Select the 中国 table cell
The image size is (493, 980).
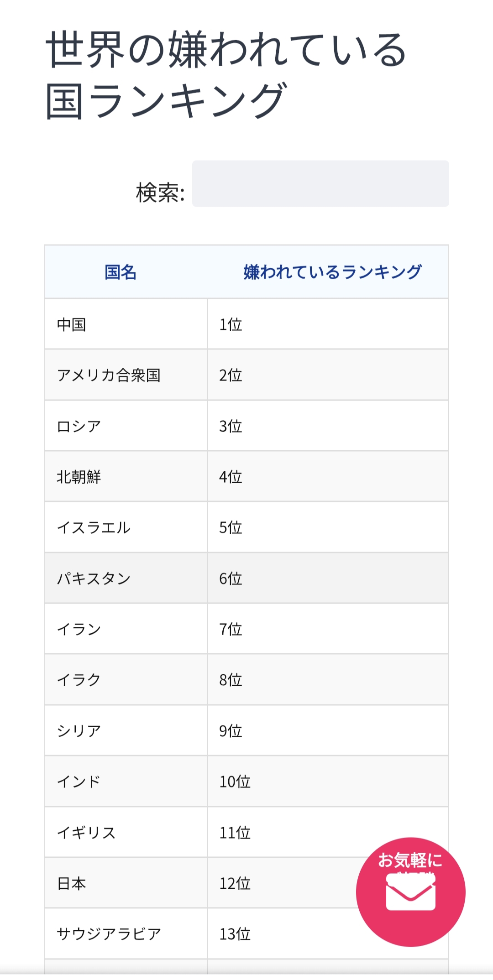click(72, 324)
